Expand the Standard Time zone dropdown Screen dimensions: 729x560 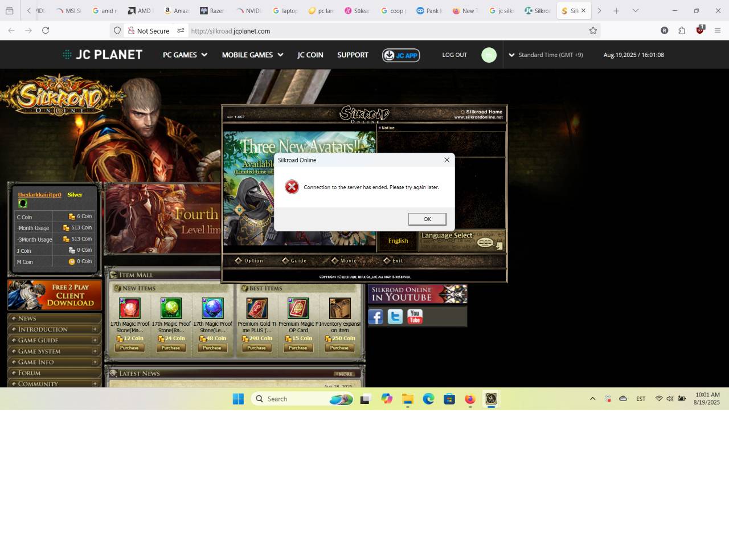[x=546, y=55]
